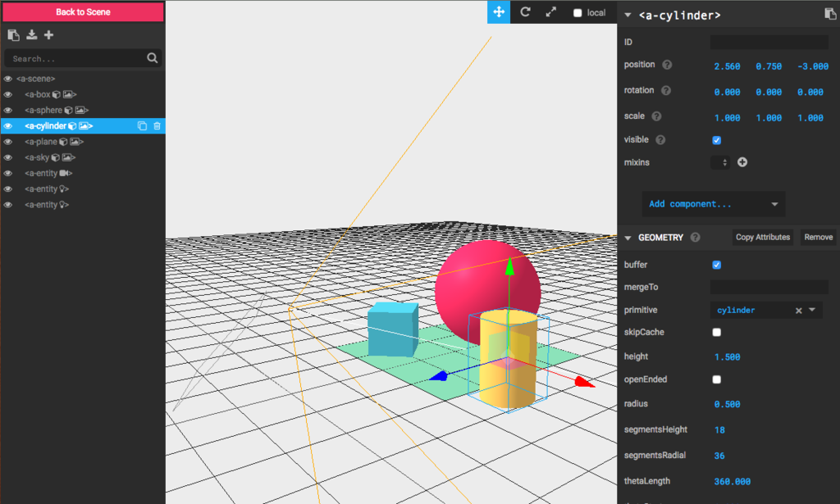Click segmentsRadial value 36
This screenshot has height=504, width=840.
[x=719, y=456]
